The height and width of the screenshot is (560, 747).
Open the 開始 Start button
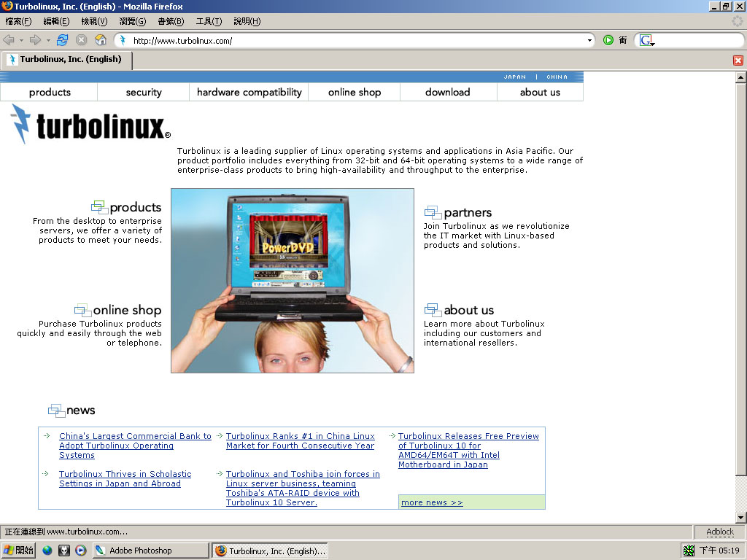(x=18, y=551)
